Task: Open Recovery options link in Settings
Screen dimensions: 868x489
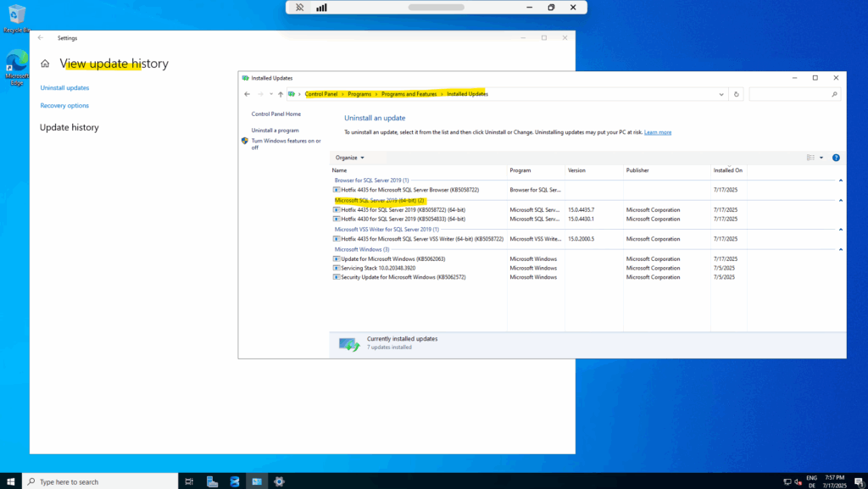Action: click(64, 106)
